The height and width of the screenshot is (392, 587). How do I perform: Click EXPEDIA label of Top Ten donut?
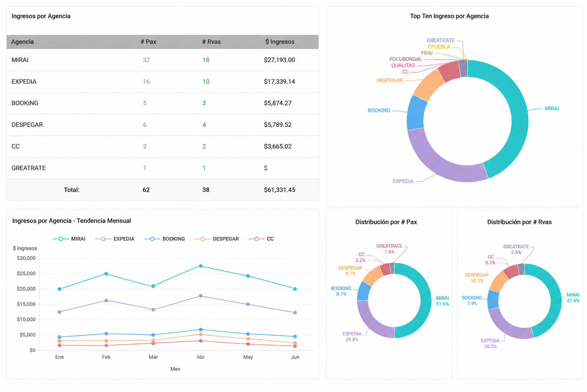tap(403, 181)
